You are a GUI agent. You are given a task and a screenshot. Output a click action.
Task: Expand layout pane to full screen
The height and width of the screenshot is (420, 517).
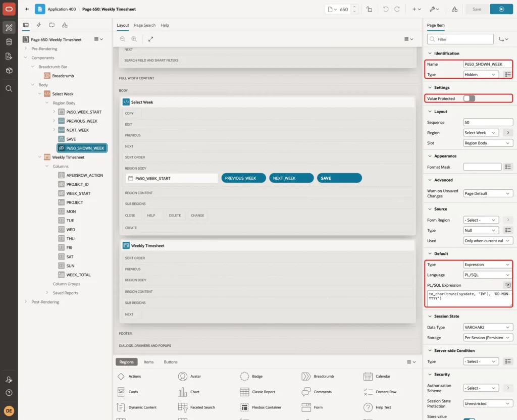[150, 39]
